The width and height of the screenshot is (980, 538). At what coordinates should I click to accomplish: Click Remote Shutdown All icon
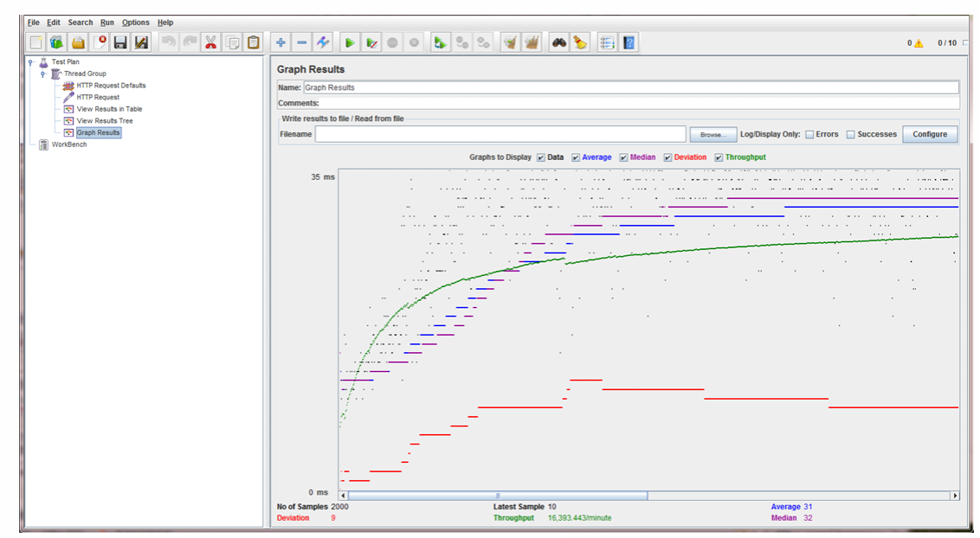pos(483,42)
